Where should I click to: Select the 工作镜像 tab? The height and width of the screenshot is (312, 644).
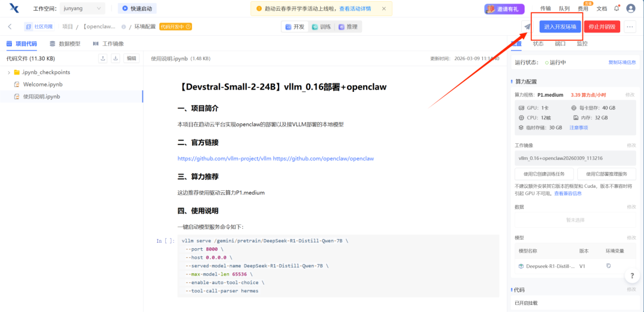coord(108,44)
